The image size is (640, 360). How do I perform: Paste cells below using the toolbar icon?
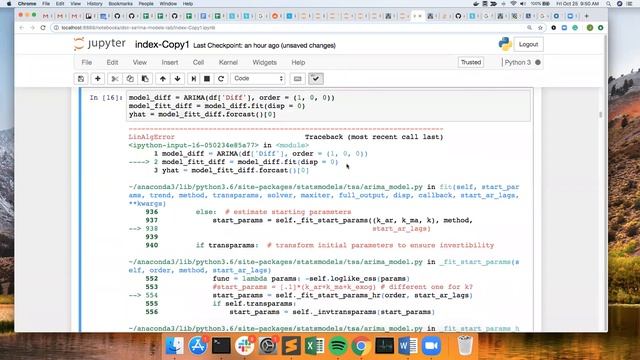pos(145,79)
